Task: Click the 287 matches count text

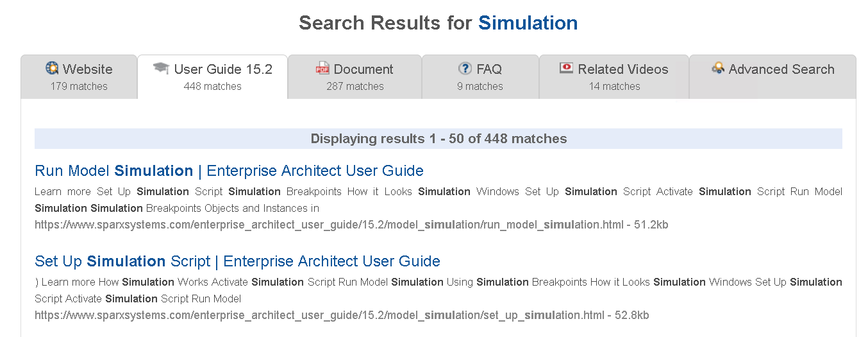Action: 355,86
